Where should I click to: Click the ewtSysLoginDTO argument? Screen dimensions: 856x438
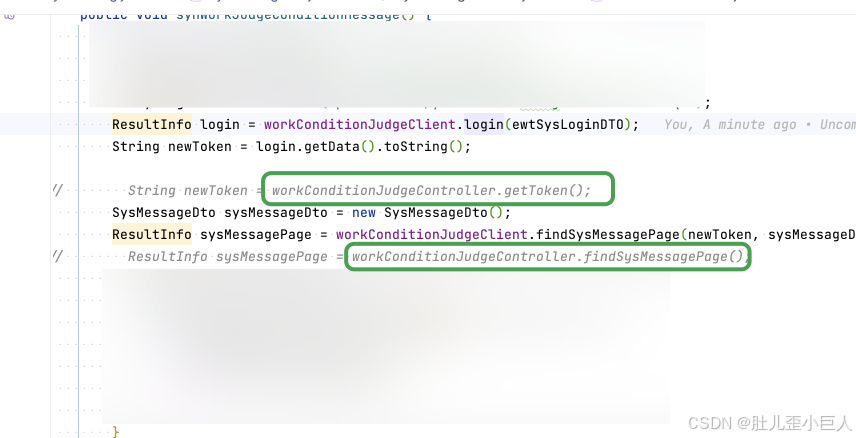click(567, 125)
